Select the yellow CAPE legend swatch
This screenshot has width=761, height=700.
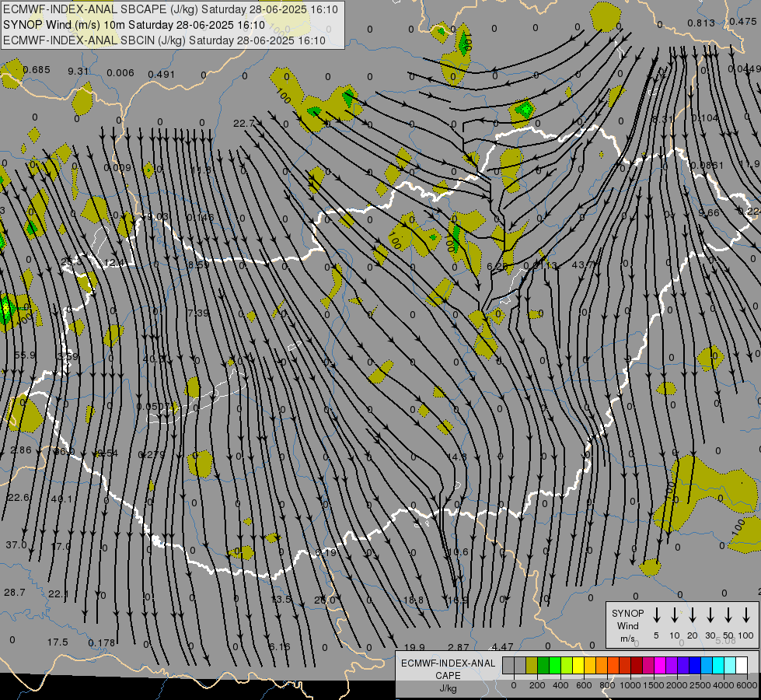(578, 666)
